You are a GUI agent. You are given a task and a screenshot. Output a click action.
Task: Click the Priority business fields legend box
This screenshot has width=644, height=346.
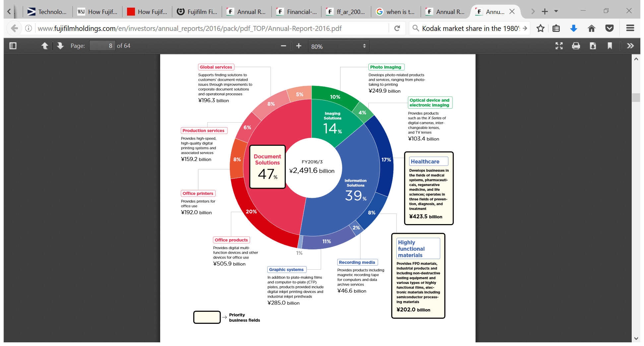coord(207,317)
